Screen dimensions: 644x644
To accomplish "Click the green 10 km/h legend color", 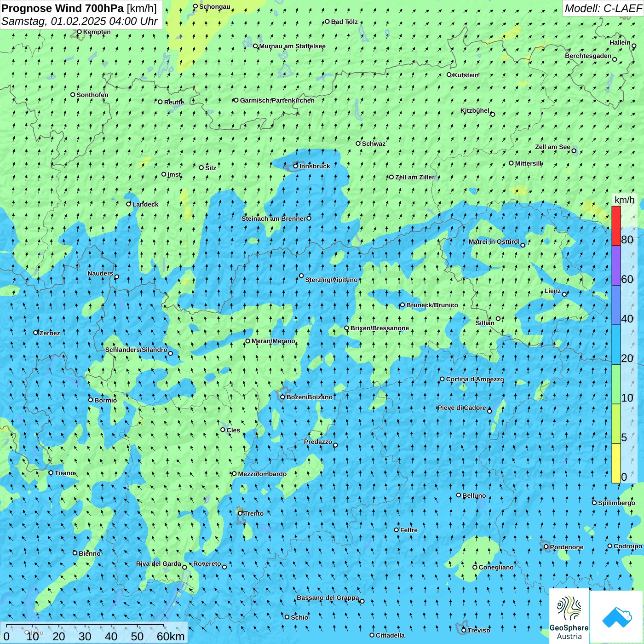I will [x=616, y=384].
